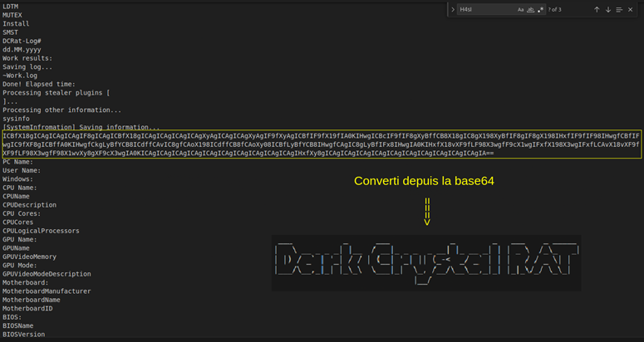644x342 pixels.
Task: Click the 'GPUName' line
Action: pos(16,247)
